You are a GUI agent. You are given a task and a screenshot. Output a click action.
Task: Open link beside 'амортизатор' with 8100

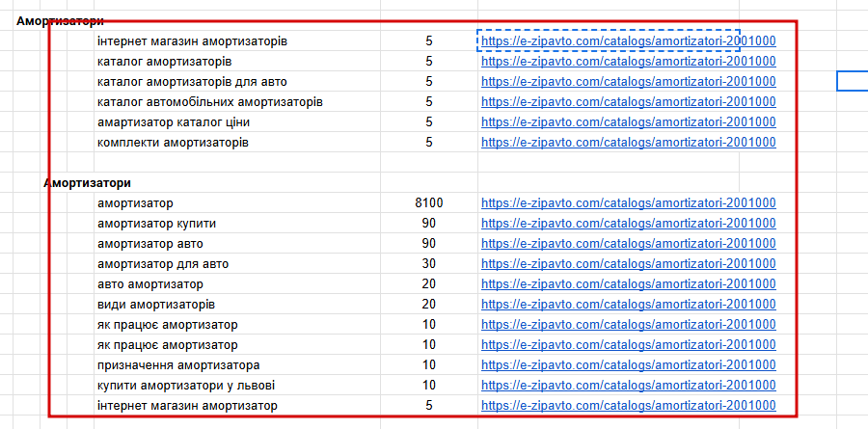(628, 203)
